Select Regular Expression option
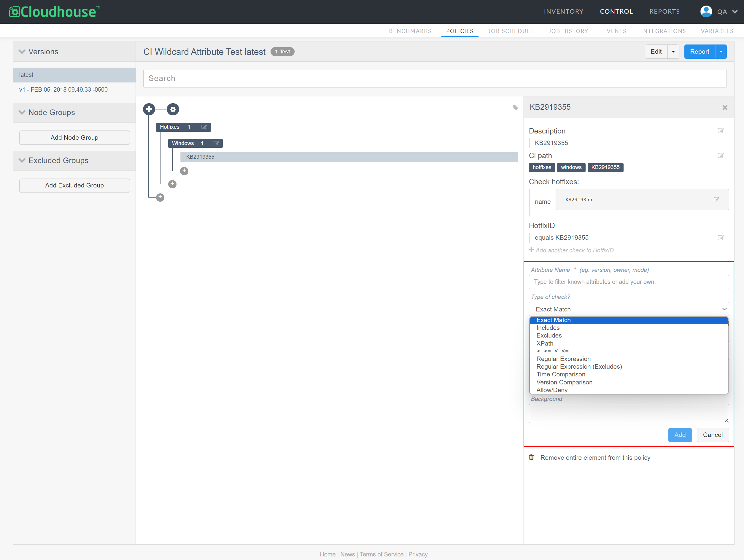744x560 pixels. tap(629, 359)
